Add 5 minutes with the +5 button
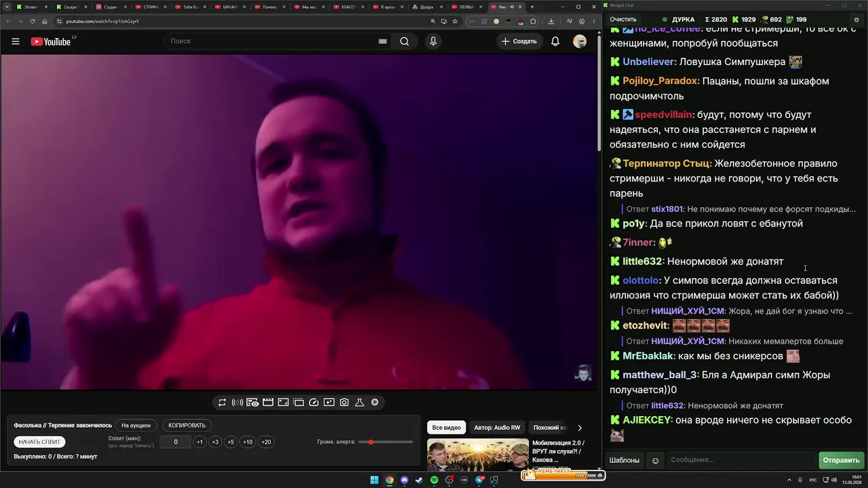This screenshot has width=868, height=488. pos(231,442)
